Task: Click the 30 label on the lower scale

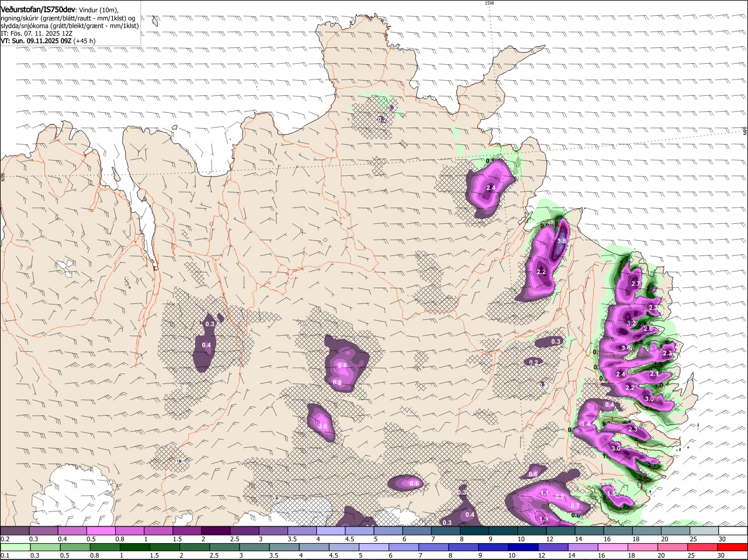Action: coord(721,555)
